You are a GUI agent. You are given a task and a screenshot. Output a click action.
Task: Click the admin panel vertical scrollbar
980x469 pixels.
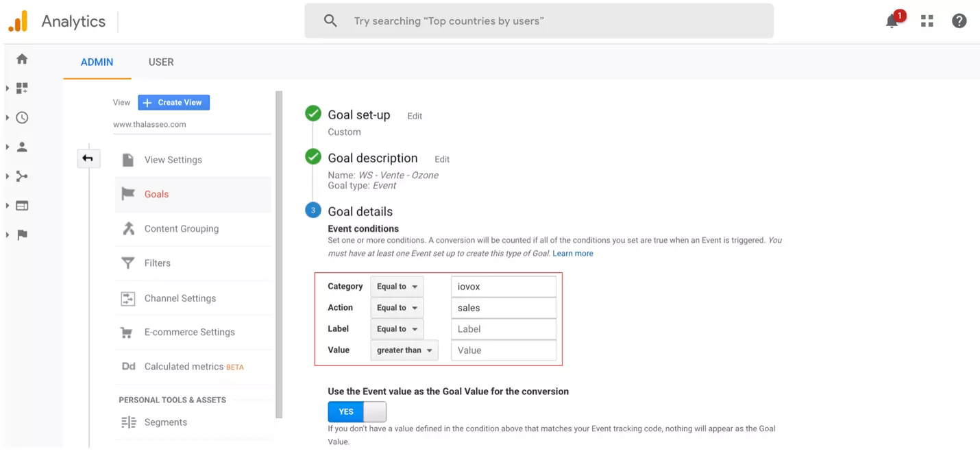coord(278,254)
